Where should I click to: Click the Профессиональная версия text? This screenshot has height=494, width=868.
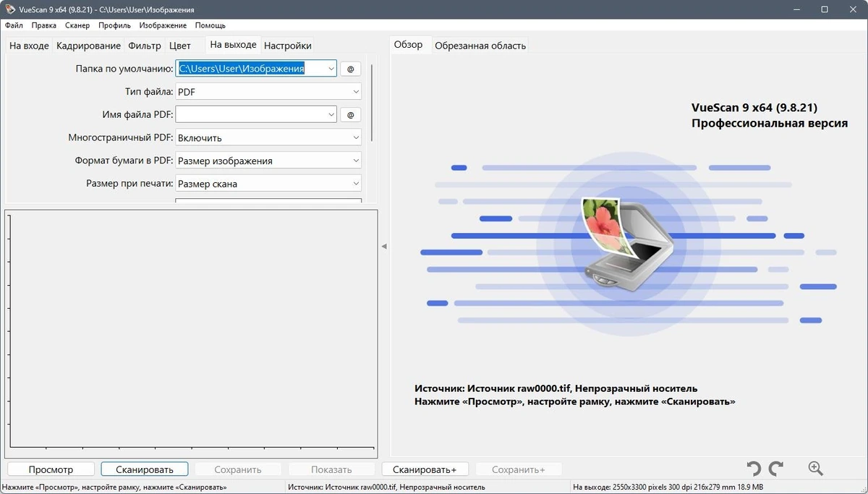770,123
